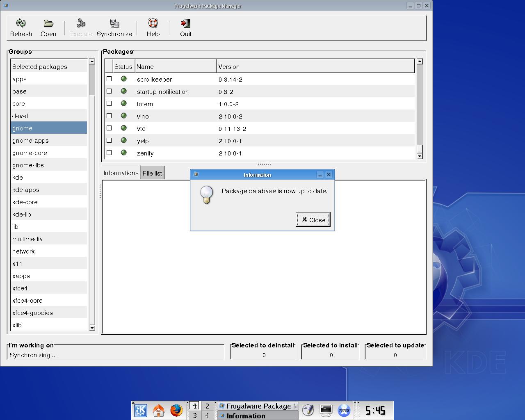Image resolution: width=525 pixels, height=420 pixels.
Task: Choose the "multimedia" group
Action: click(49, 239)
